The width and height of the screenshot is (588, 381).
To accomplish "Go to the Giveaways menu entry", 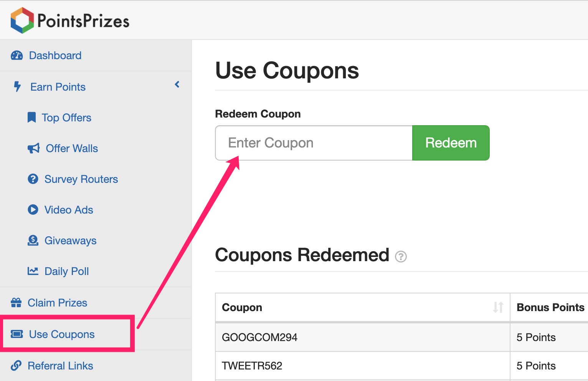I will click(70, 241).
